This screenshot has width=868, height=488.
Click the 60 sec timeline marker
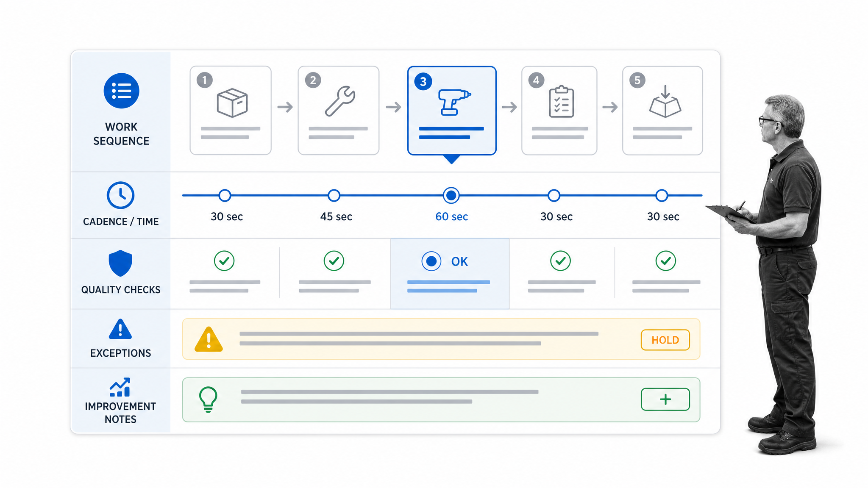pos(451,195)
